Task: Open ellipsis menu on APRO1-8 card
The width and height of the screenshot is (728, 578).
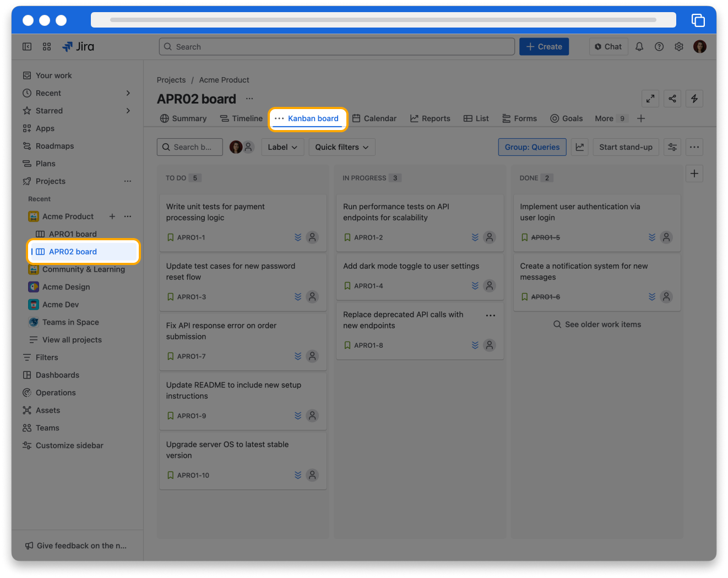Action: pyautogui.click(x=491, y=316)
